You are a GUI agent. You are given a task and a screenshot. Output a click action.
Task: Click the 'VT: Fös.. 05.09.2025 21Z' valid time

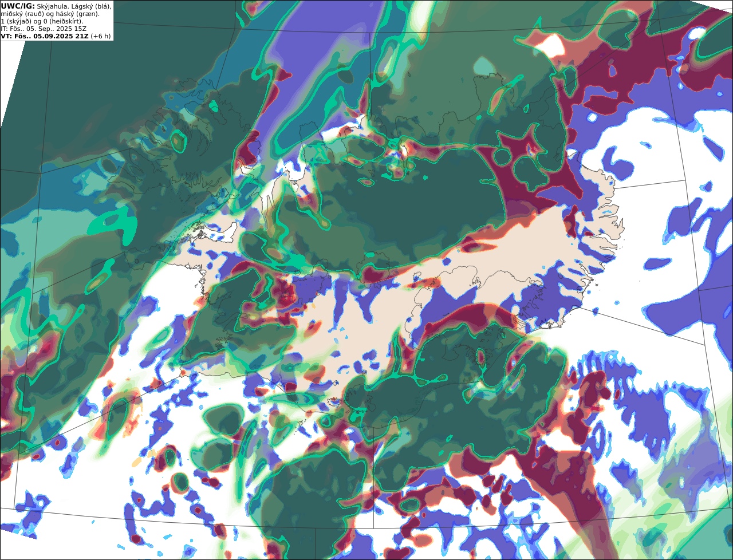[x=45, y=36]
